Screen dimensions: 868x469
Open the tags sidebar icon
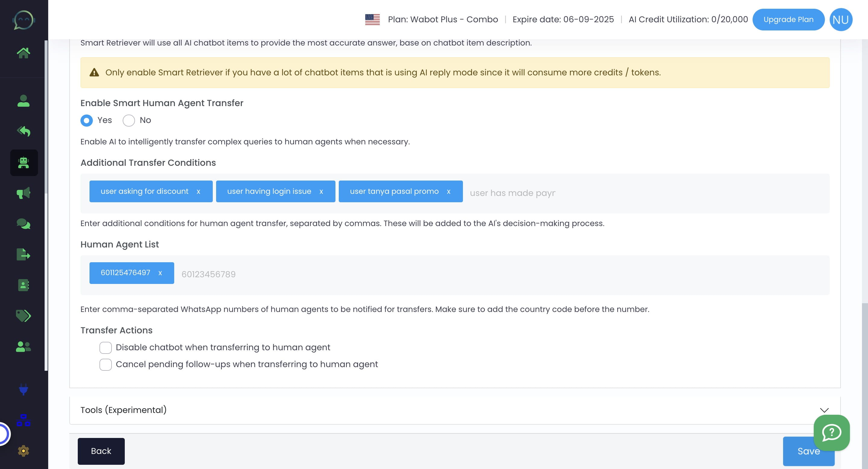point(23,316)
